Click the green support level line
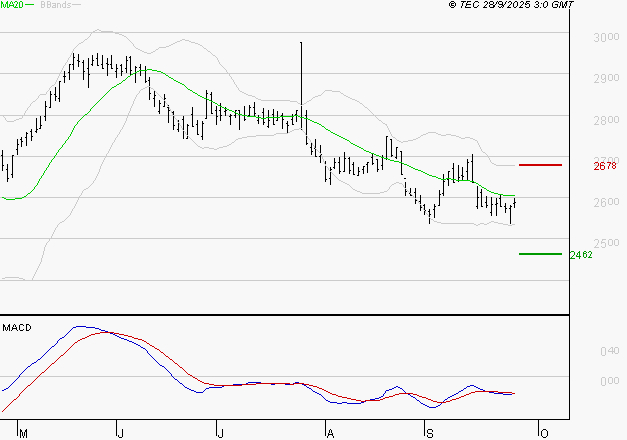This screenshot has height=440, width=627. pos(540,254)
